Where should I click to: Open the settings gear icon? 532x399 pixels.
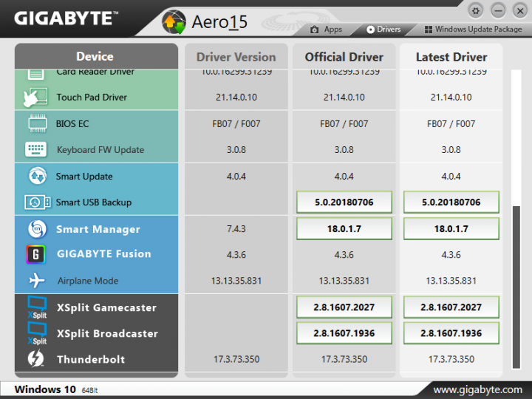(476, 11)
